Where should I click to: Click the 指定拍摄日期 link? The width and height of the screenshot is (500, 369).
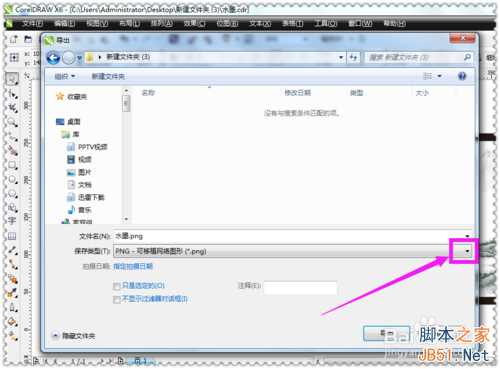pyautogui.click(x=133, y=266)
